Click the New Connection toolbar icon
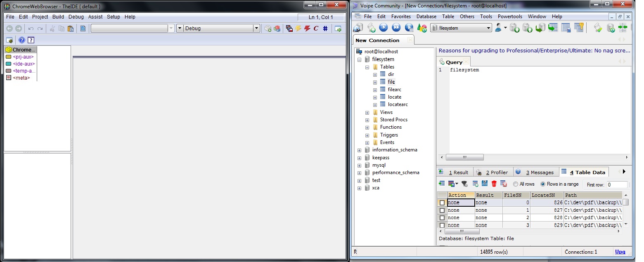 click(358, 28)
